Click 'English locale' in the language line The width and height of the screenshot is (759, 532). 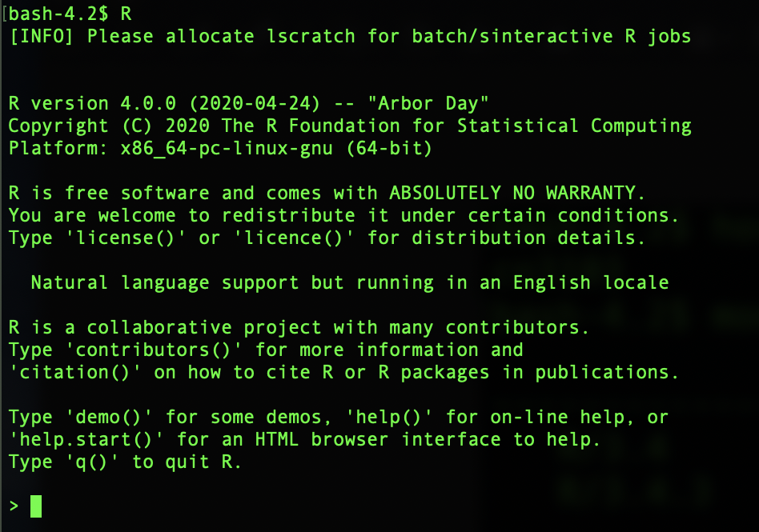[x=592, y=282]
